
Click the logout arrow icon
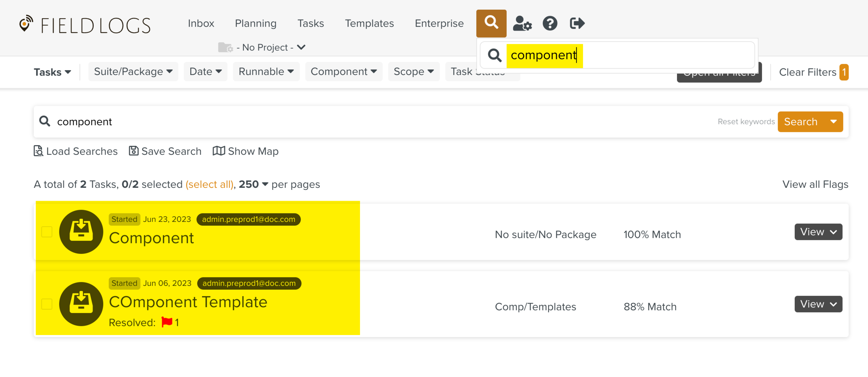pos(577,24)
